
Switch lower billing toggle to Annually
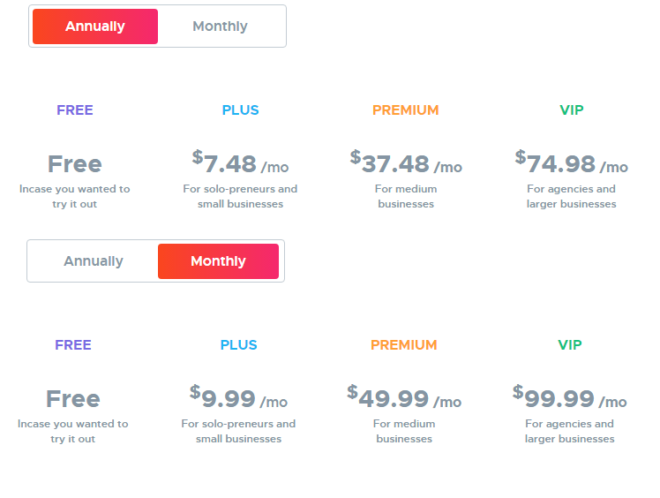[x=93, y=261]
